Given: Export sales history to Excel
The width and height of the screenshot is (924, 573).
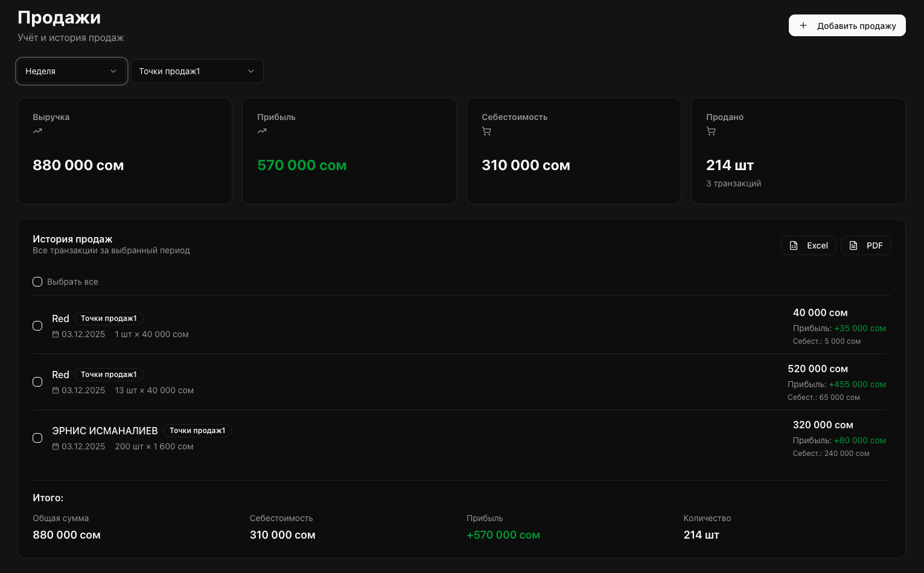Looking at the screenshot, I should [x=808, y=245].
